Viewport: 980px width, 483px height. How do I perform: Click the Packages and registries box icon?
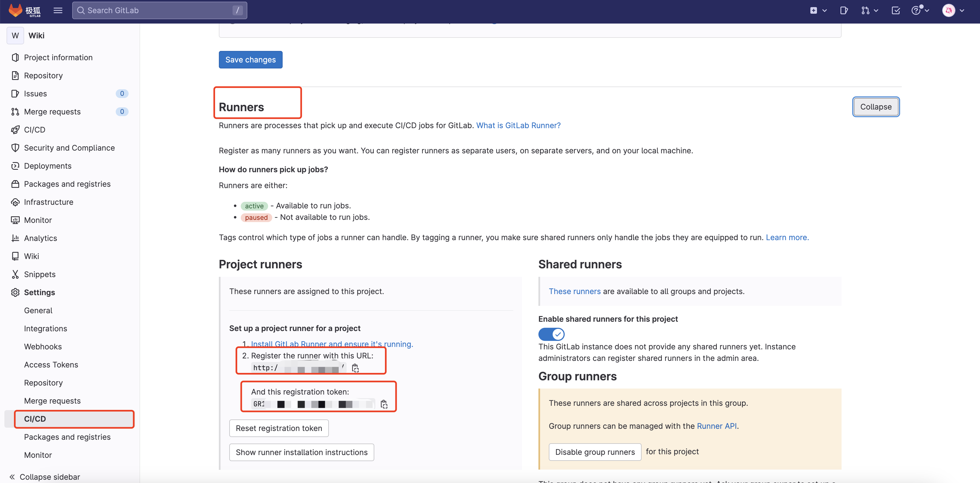coord(15,184)
